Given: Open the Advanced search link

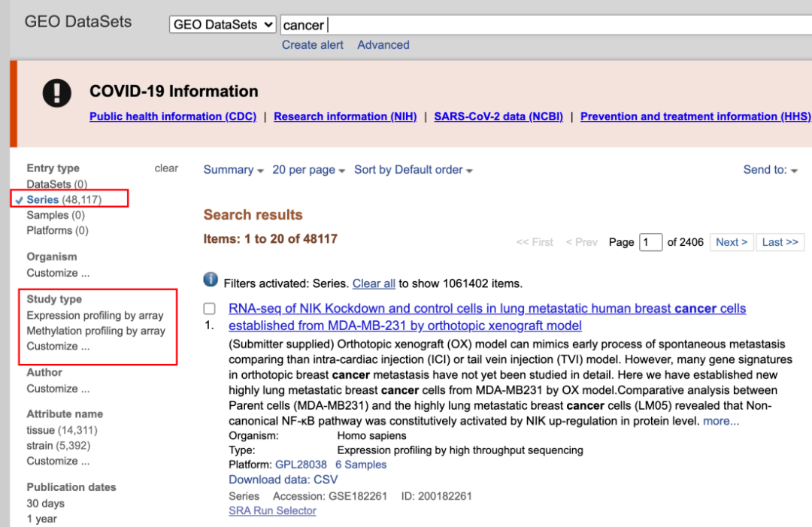Looking at the screenshot, I should pyautogui.click(x=383, y=45).
